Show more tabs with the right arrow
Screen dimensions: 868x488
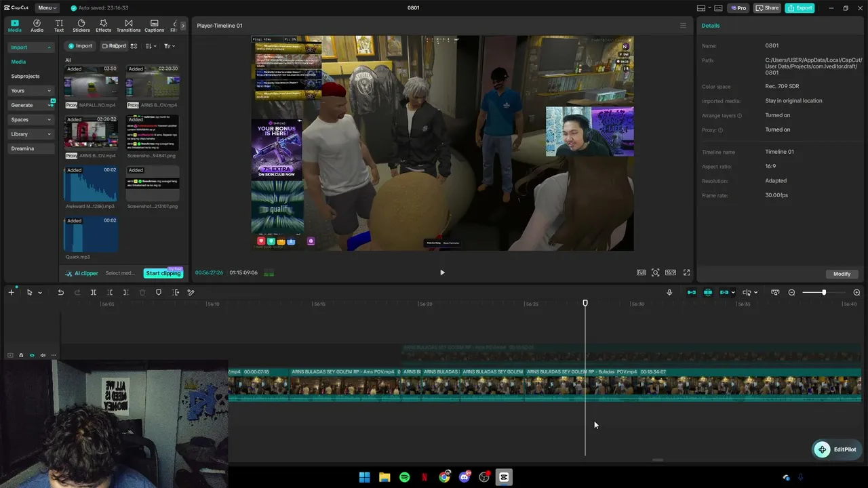(182, 26)
